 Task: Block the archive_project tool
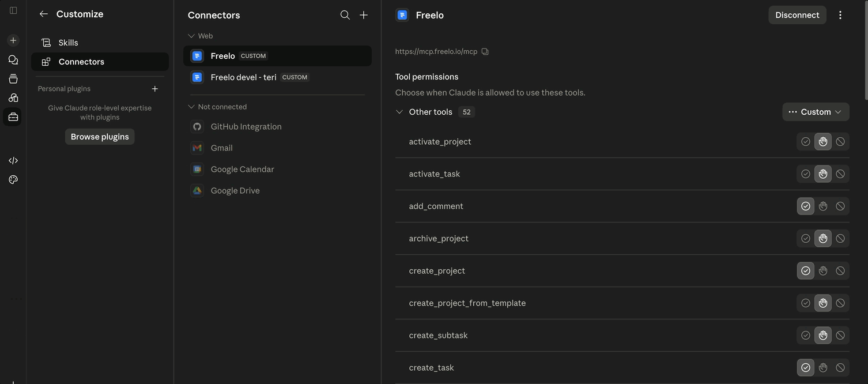tap(840, 239)
